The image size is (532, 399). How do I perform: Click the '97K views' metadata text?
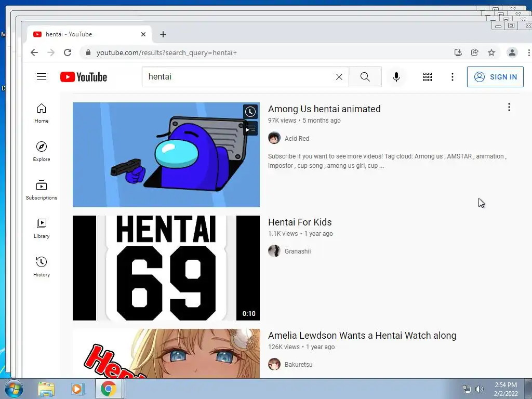click(282, 121)
